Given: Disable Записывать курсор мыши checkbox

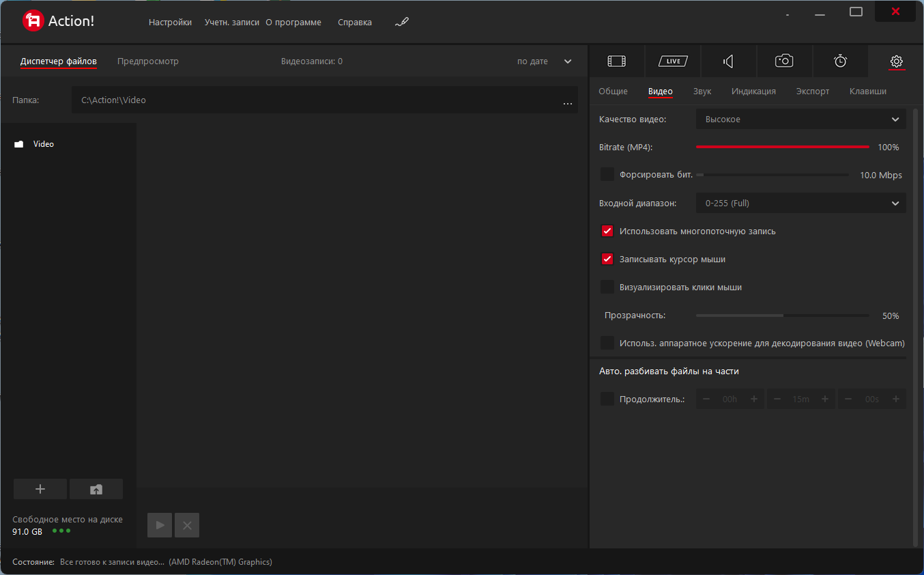Looking at the screenshot, I should point(607,259).
